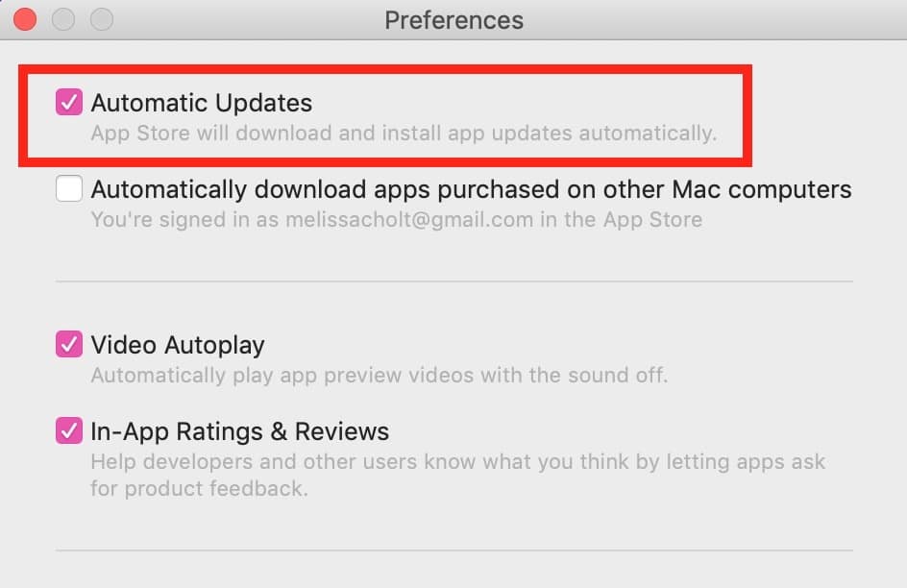Click the greyed-out minimize window button

(x=63, y=19)
